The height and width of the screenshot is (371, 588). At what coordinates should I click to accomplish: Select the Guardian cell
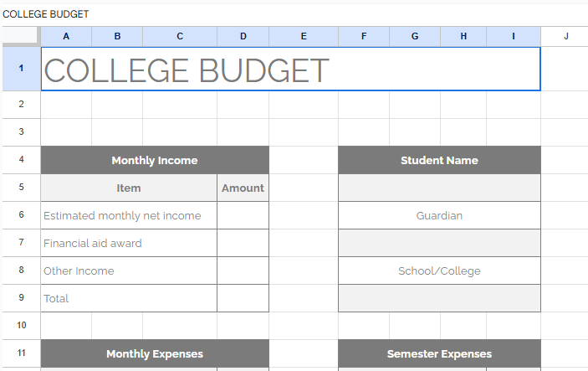coord(439,215)
